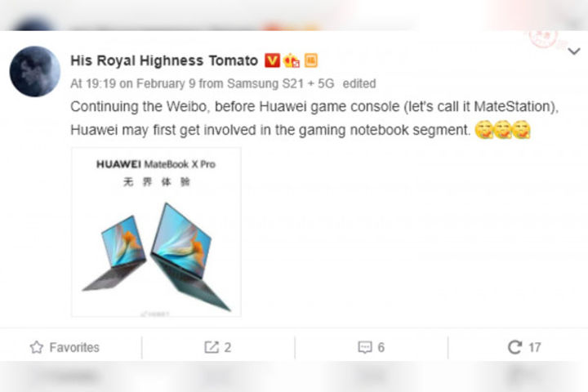Click the repost count 2
Viewport: 588px width, 392px height.
(228, 347)
